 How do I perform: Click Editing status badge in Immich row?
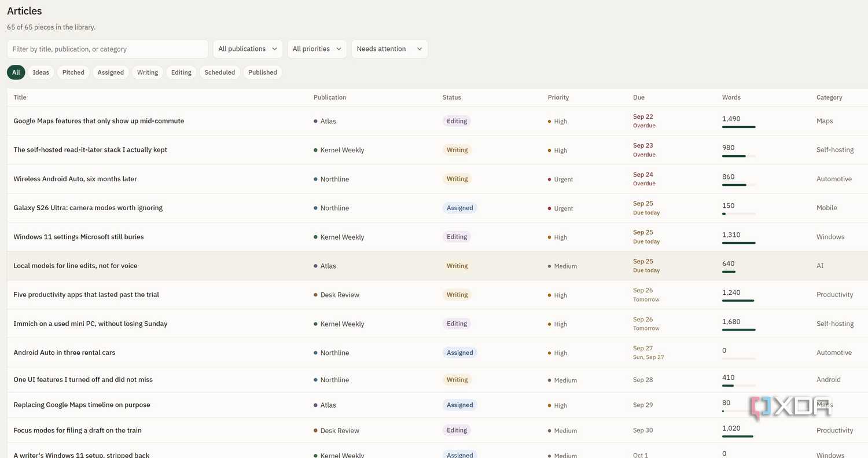tap(457, 324)
